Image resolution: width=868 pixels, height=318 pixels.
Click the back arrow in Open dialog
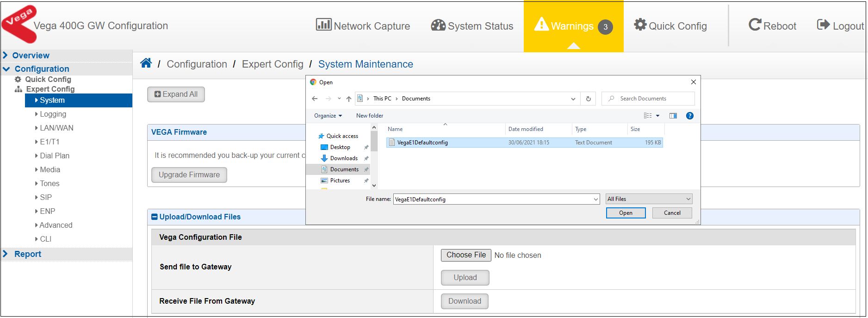point(315,99)
